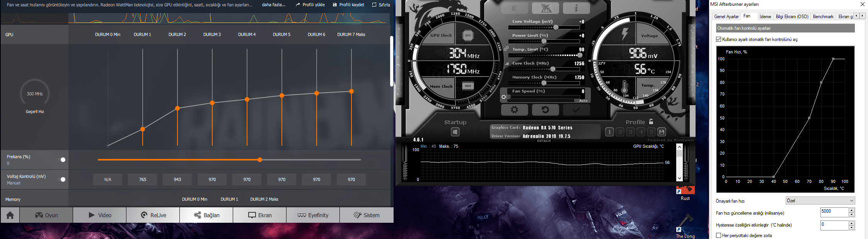Select Afterburner profile slot 3

click(x=630, y=132)
